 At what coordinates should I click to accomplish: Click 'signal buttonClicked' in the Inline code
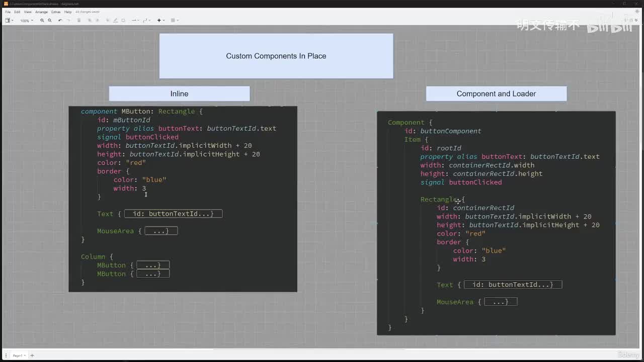138,137
